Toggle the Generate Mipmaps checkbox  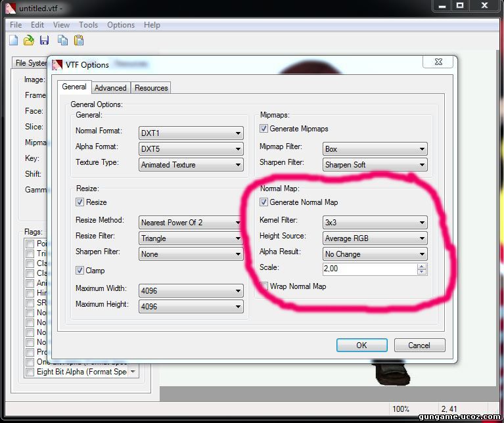(263, 129)
